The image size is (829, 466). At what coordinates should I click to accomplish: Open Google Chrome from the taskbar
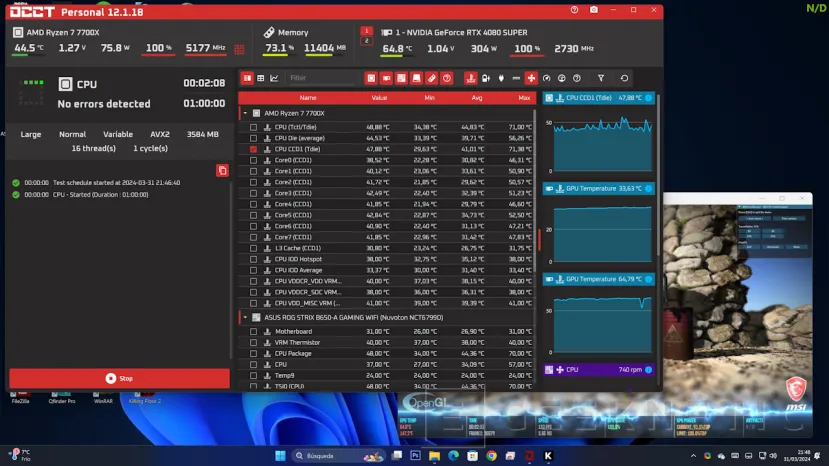pyautogui.click(x=492, y=456)
